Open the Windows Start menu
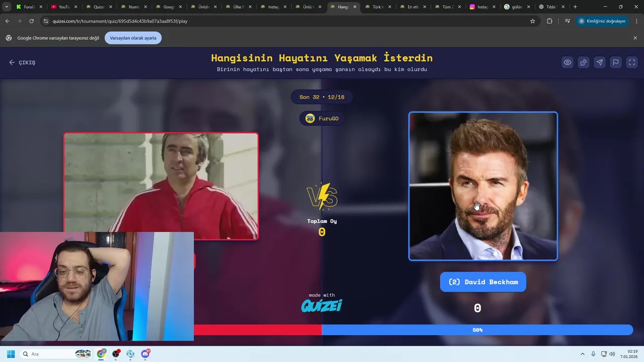 tap(11, 354)
